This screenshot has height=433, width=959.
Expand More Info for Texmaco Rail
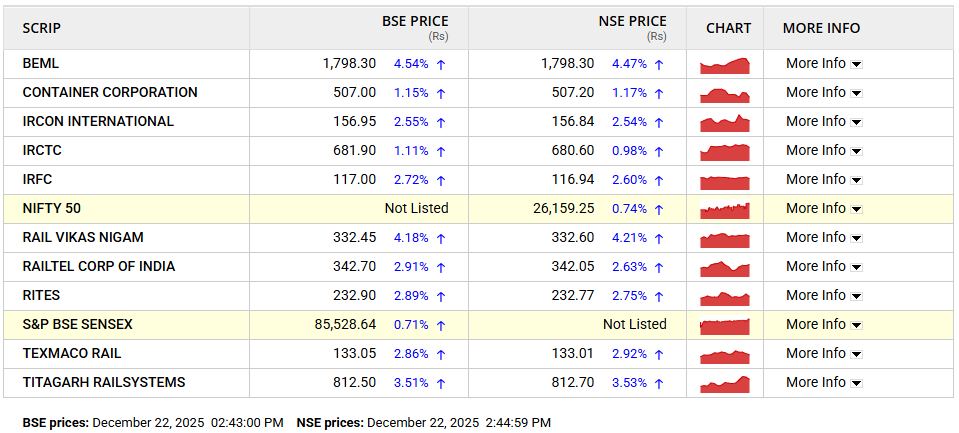pyautogui.click(x=824, y=353)
